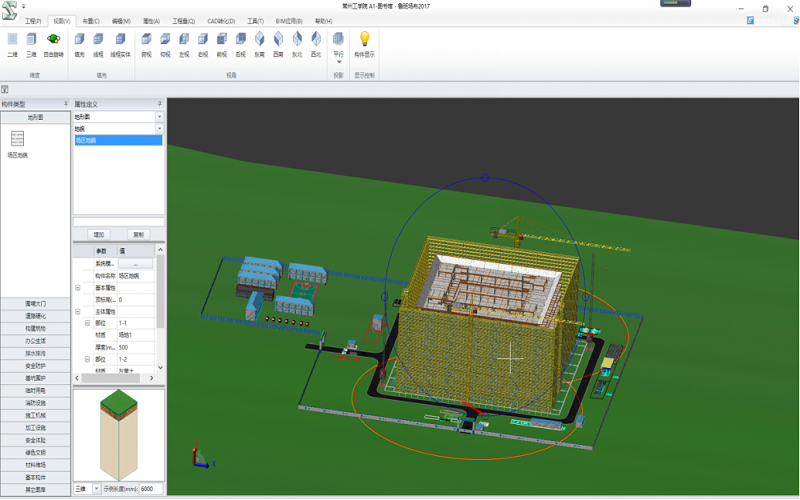Switch to 俯视 top view
This screenshot has width=800, height=500.
pyautogui.click(x=146, y=45)
